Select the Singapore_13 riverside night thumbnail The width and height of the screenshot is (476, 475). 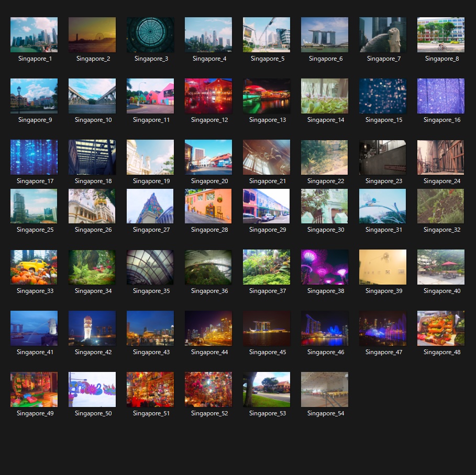point(267,96)
